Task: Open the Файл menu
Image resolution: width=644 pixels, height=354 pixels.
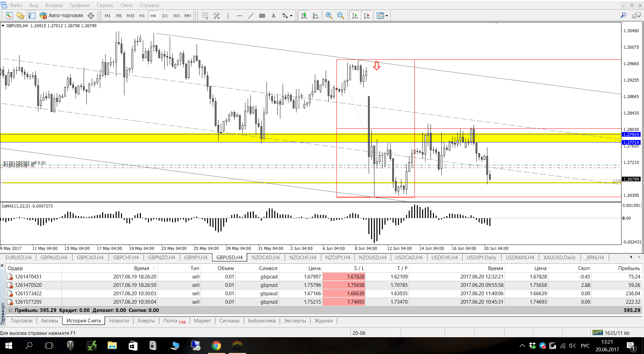Action: (16, 5)
